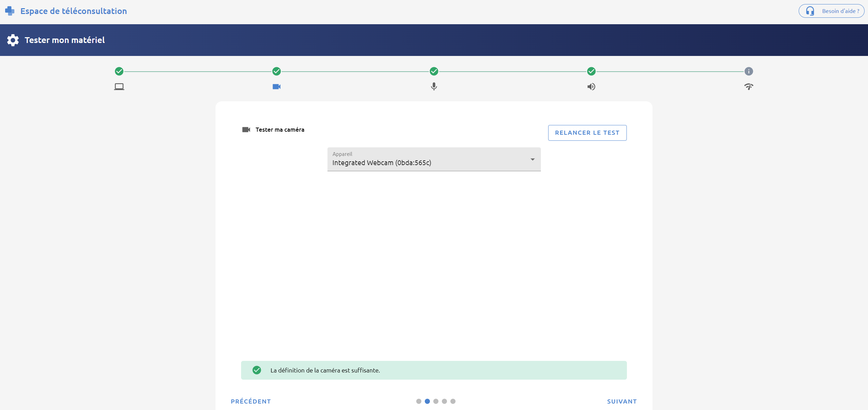This screenshot has width=868, height=410.
Task: Go back with PRÉCÉDENT
Action: click(x=251, y=401)
